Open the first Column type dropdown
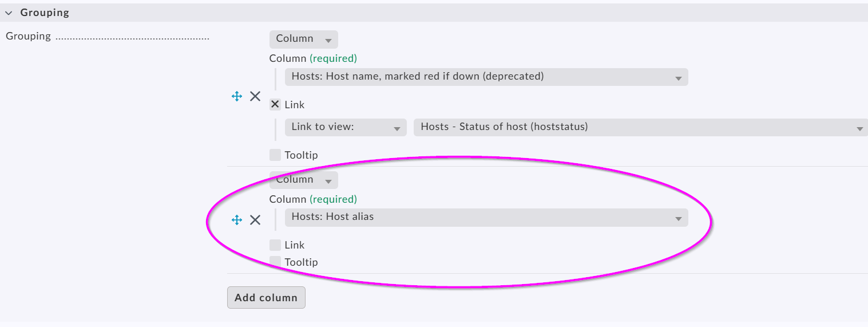The image size is (868, 327). click(303, 39)
